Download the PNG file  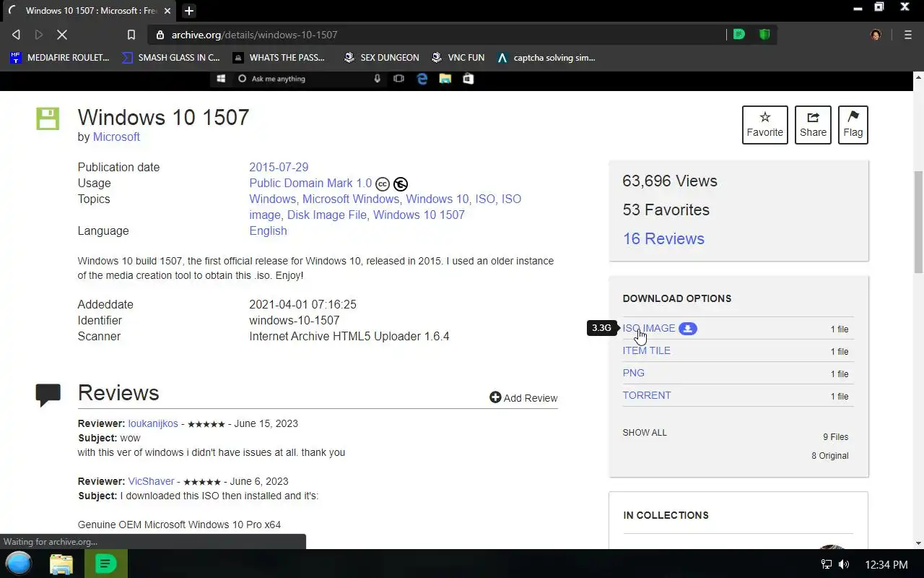pos(633,373)
